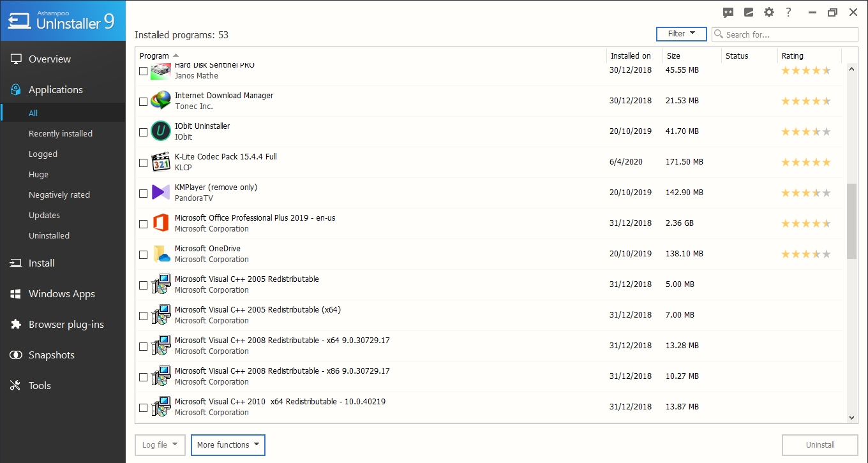Click the Browser plug-ins puzzle icon
The height and width of the screenshot is (463, 868).
[x=15, y=324]
